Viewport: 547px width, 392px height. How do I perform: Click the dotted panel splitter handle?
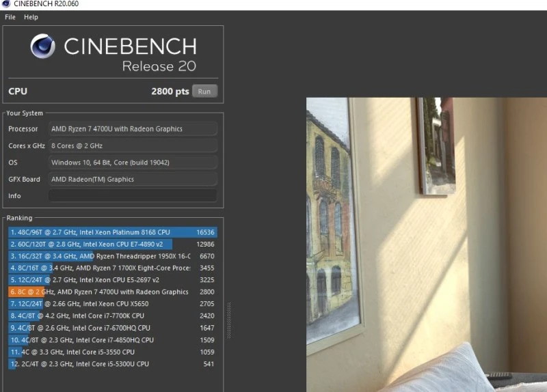228,311
